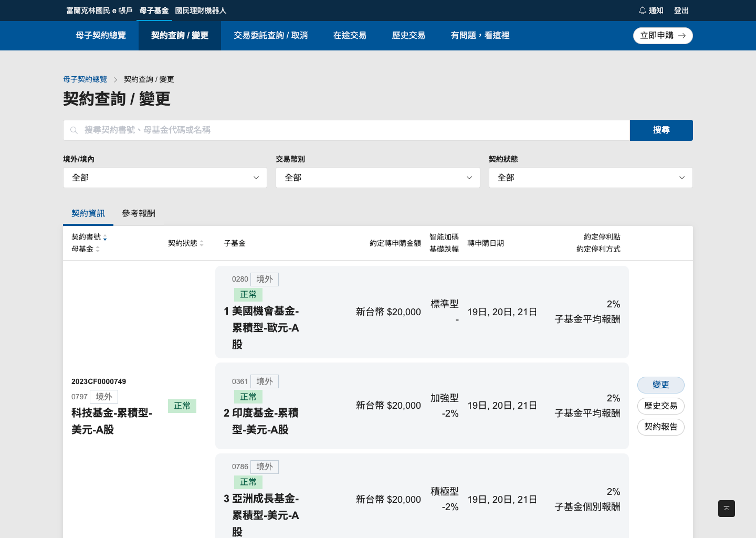This screenshot has height=538, width=756.
Task: Open 富蘭克林國民 e 帳戶 in top bar
Action: pyautogui.click(x=99, y=11)
